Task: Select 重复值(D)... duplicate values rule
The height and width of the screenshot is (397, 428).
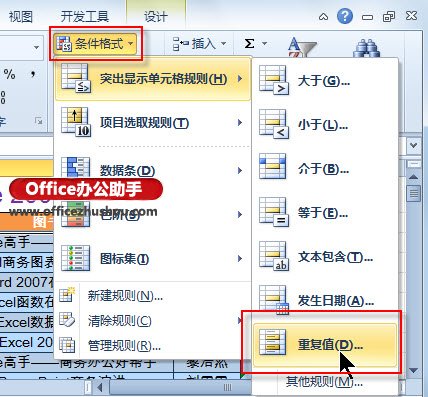Action: point(325,345)
